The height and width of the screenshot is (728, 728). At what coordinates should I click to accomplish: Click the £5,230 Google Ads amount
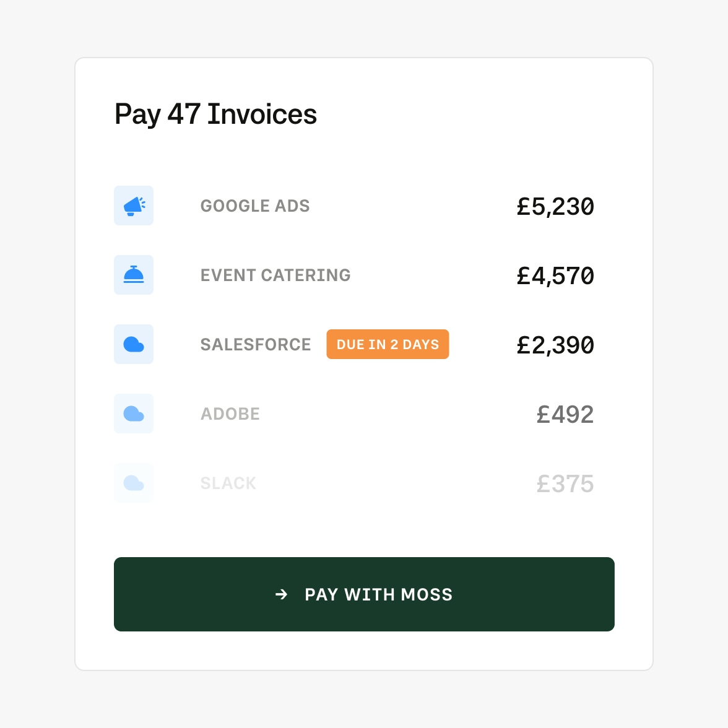click(555, 207)
